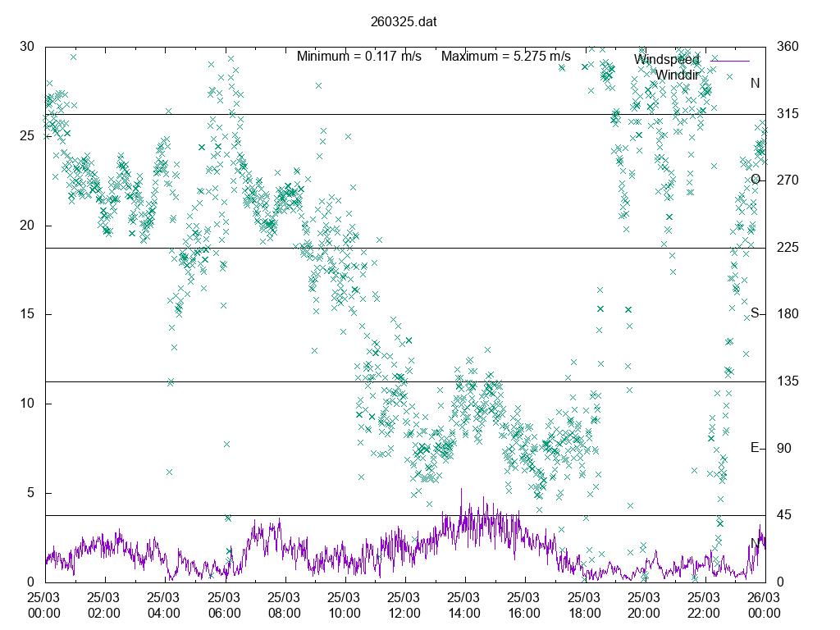Toggle the Winddir legend entry

676,75
